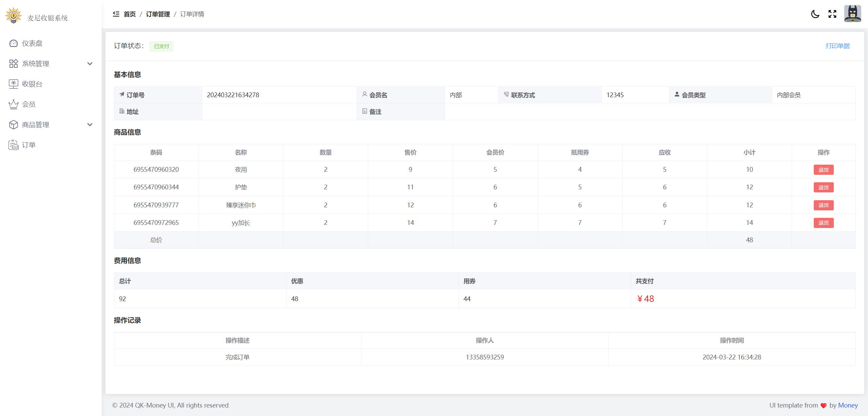Click the 打印单据 link
This screenshot has width=868, height=416.
837,46
